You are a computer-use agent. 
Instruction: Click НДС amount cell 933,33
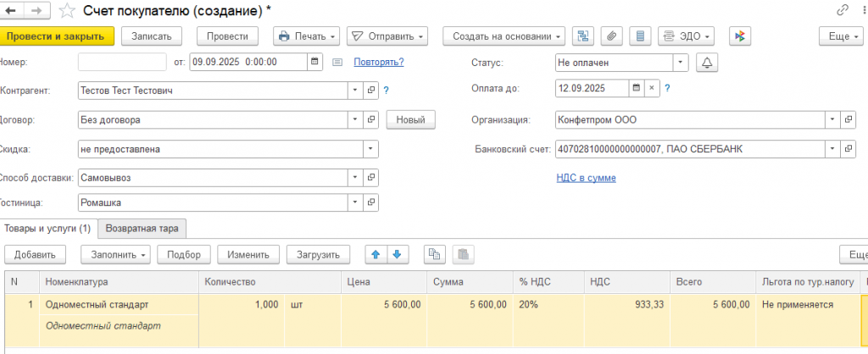point(626,305)
